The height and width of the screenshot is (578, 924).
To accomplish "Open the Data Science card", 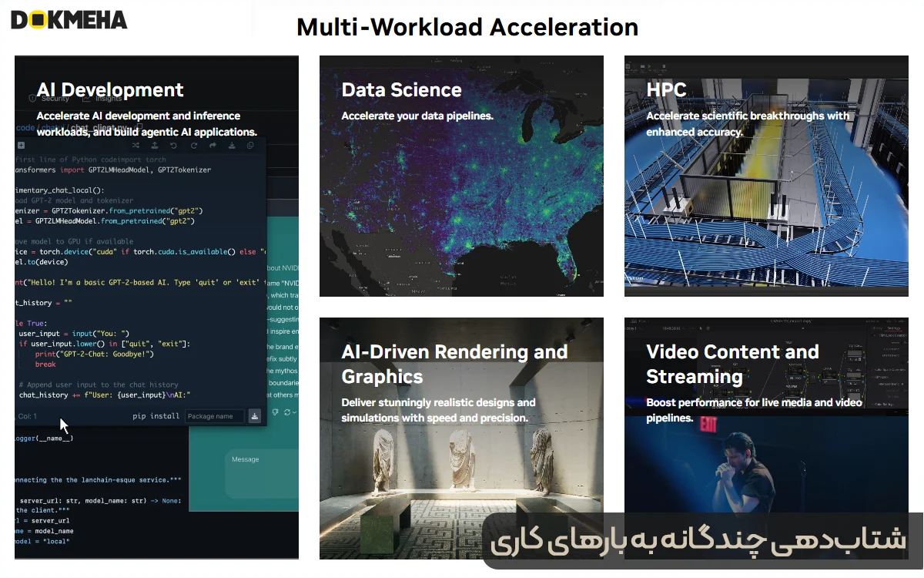I will (x=461, y=176).
